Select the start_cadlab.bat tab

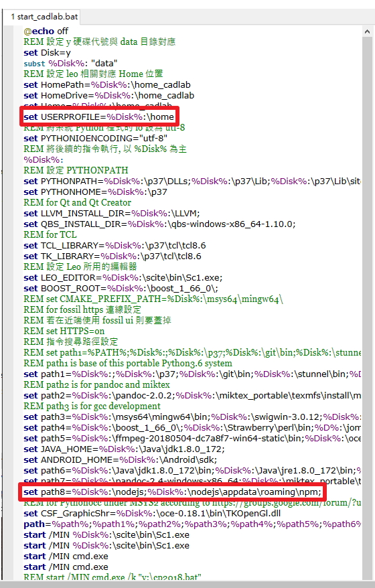coord(44,17)
